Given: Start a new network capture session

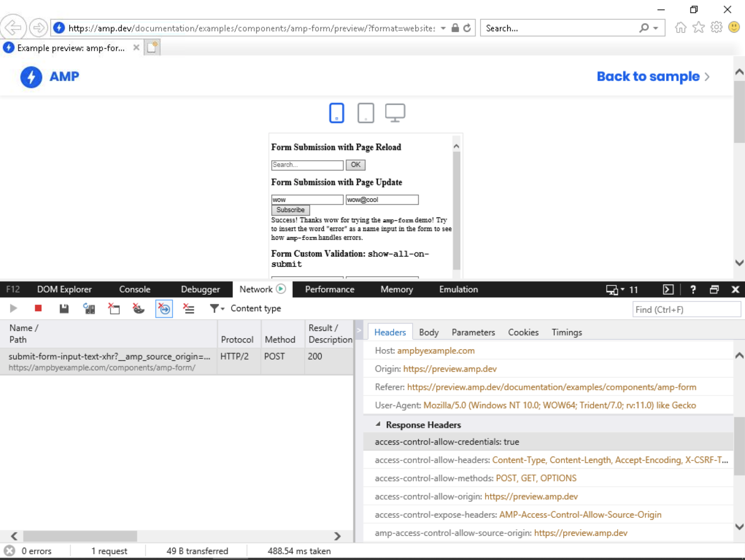Looking at the screenshot, I should 14,308.
